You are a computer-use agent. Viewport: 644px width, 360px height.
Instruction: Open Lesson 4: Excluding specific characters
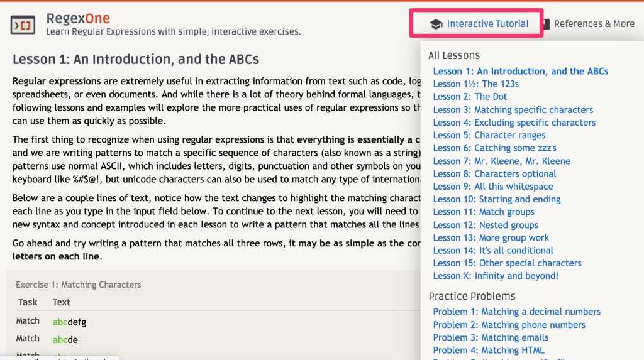point(514,123)
